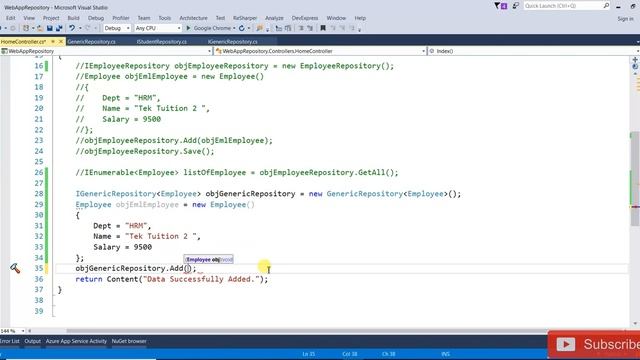Click the Previous Bookmark toolbar icon
The width and height of the screenshot is (640, 360).
point(333,28)
